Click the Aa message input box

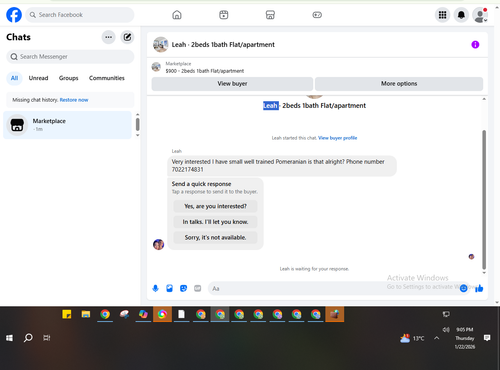333,289
